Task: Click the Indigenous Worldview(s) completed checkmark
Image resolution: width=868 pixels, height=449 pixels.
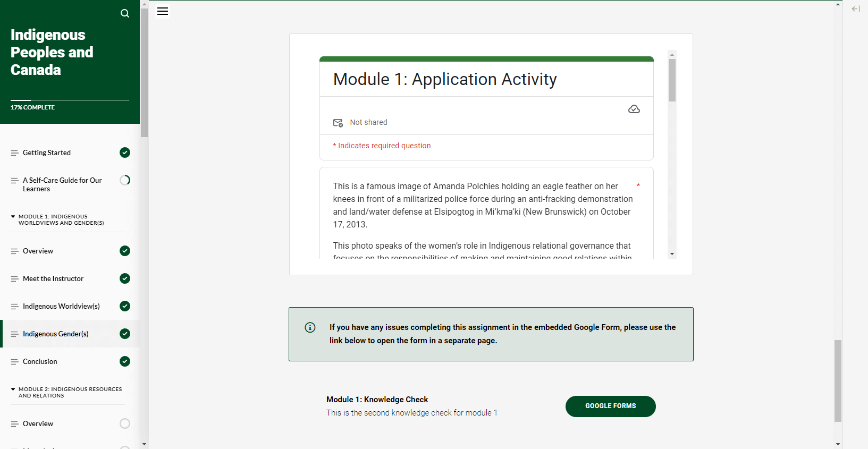Action: [125, 306]
